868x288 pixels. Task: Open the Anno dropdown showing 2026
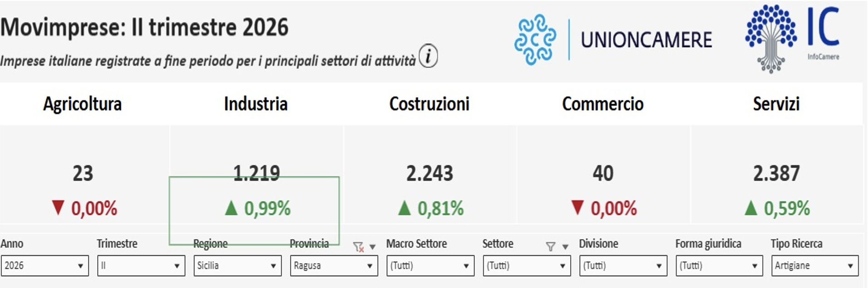44,266
